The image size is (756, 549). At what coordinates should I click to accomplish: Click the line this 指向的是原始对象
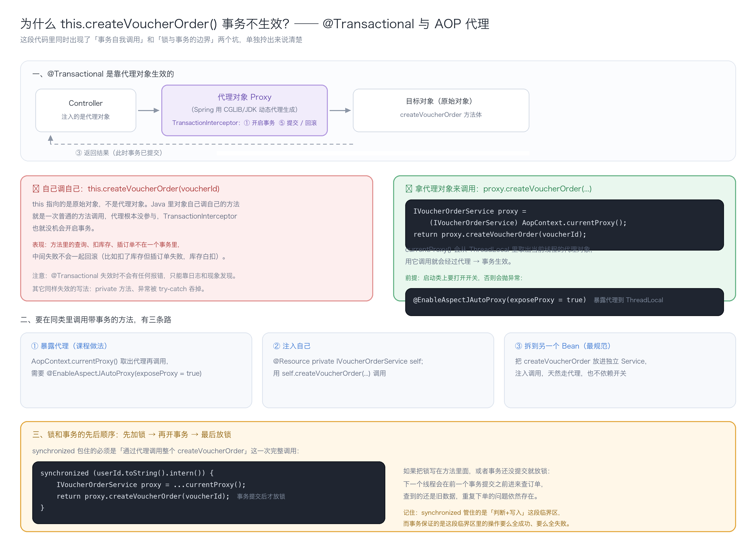click(136, 204)
